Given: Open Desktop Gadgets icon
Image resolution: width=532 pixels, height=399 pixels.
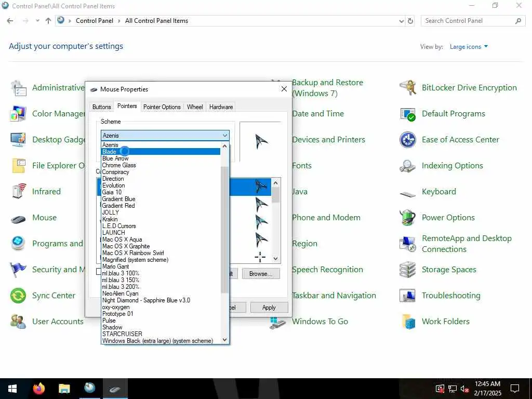Looking at the screenshot, I should (18, 139).
